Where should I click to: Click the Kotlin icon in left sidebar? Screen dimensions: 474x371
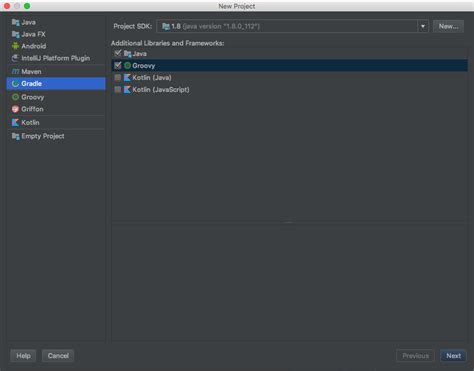pos(15,123)
